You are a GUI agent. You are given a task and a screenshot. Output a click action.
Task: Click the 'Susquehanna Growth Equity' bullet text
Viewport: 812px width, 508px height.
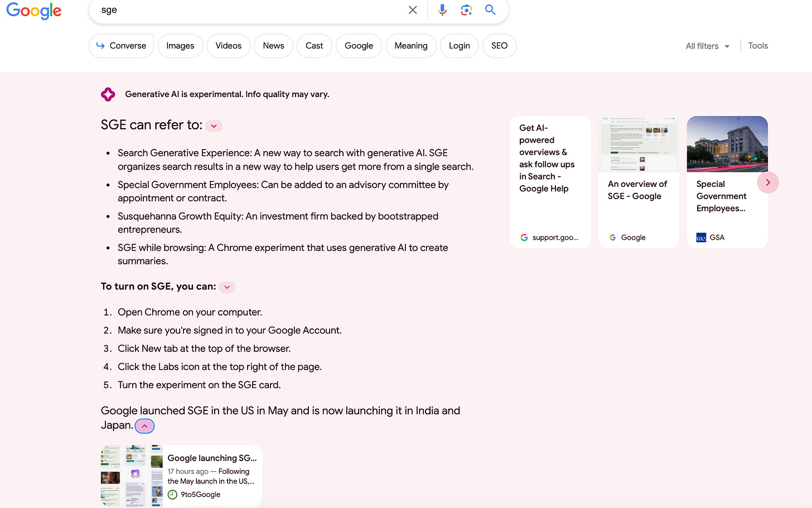point(278,223)
